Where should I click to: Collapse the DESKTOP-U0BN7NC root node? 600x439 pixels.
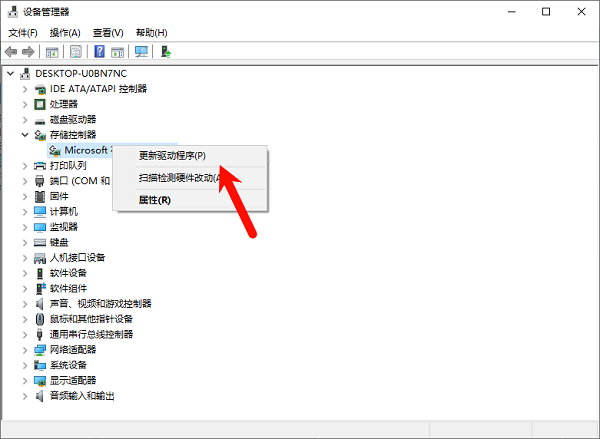[11, 73]
